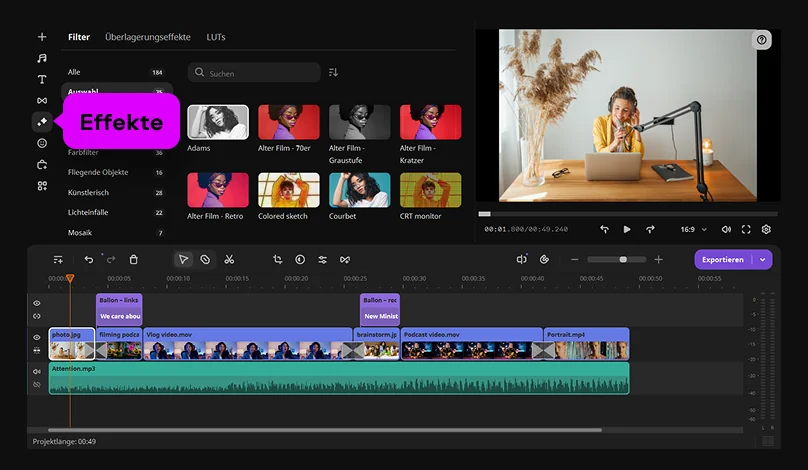Toggle visibility eye on the title track
The height and width of the screenshot is (470, 808).
[x=37, y=303]
